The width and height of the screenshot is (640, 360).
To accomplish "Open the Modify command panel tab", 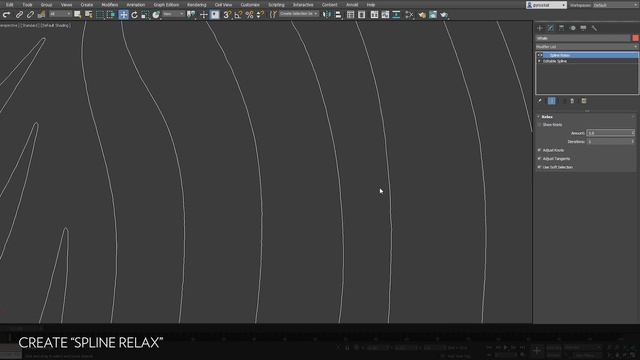I will click(x=551, y=28).
